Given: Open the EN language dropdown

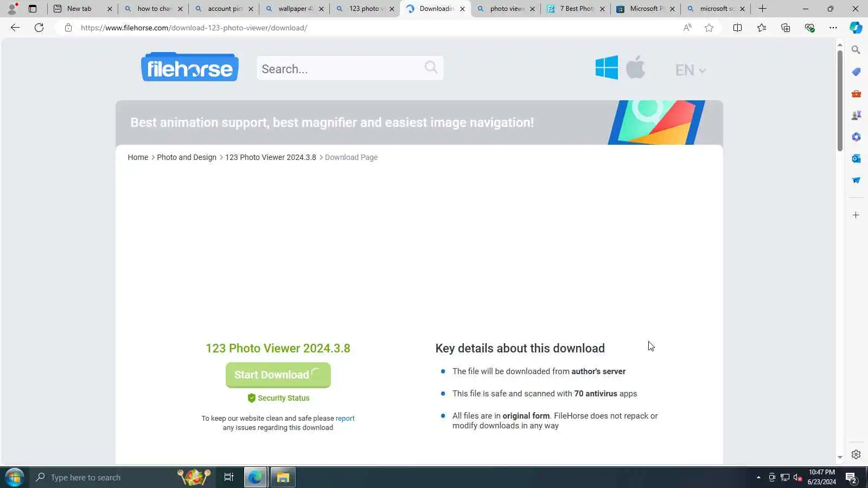Looking at the screenshot, I should 690,70.
